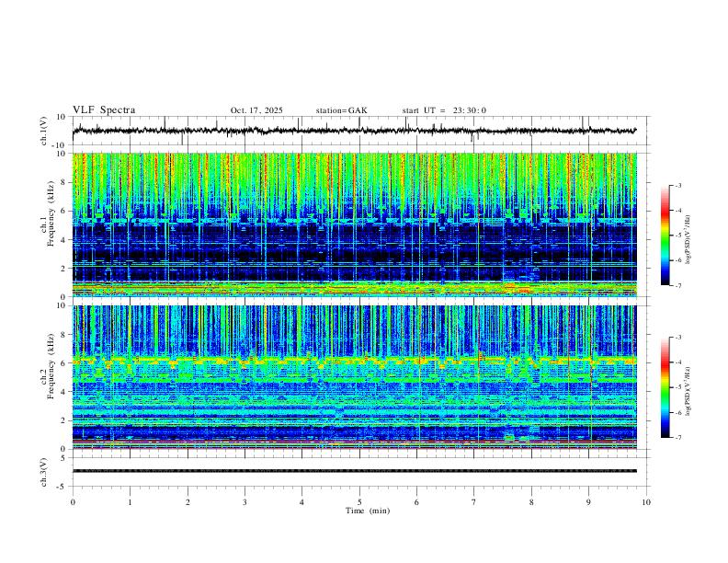
Task: Click the "4" kHz tick on ch.2 spectrogram
Action: [x=64, y=392]
